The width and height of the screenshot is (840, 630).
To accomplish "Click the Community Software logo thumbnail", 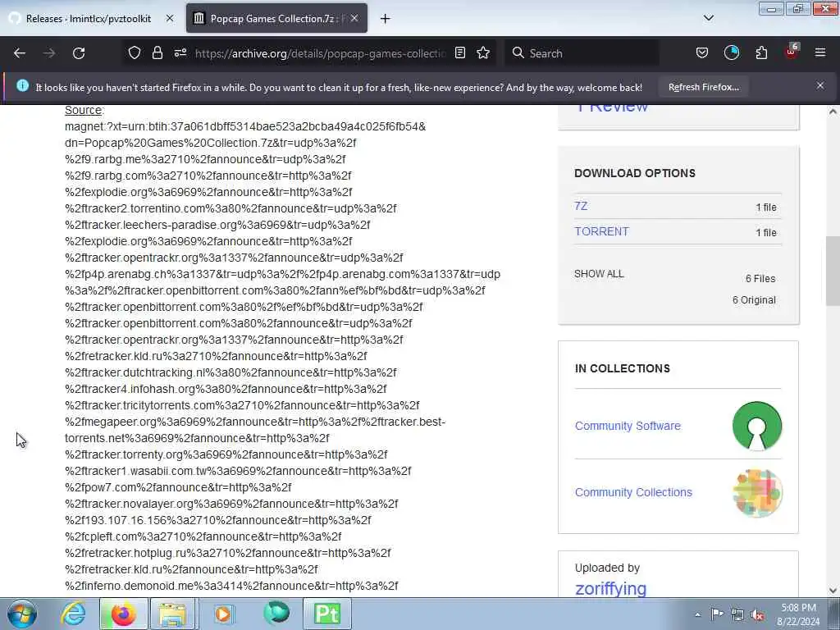I will coord(757,426).
